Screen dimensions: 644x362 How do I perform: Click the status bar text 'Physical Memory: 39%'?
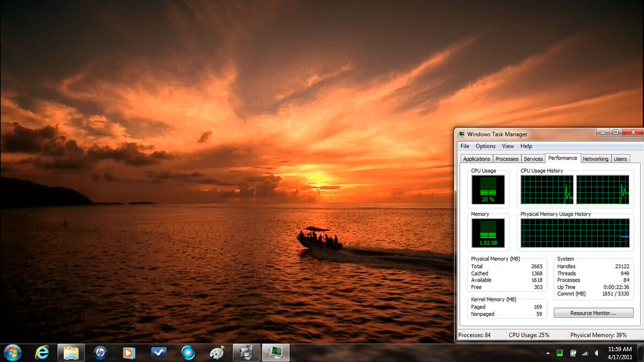[598, 335]
